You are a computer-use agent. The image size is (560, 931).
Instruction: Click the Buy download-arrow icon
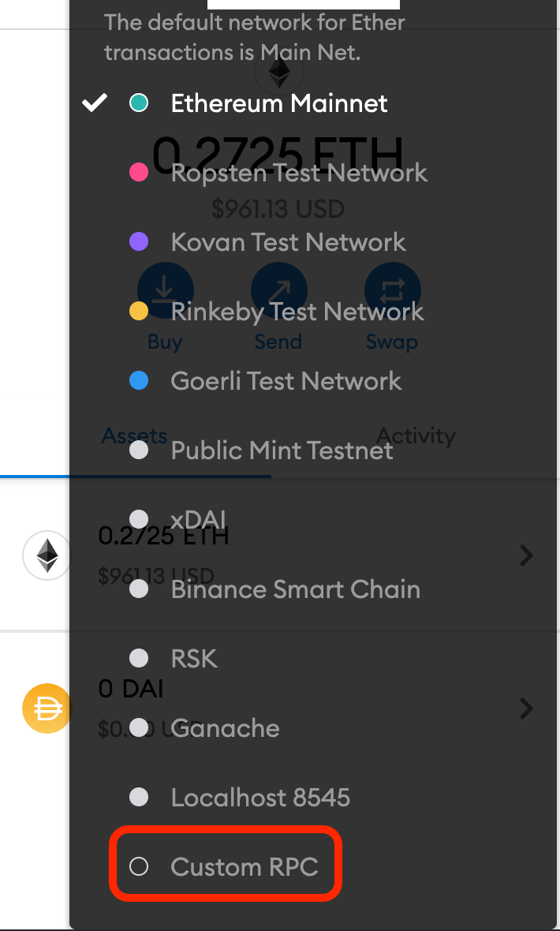pos(165,290)
